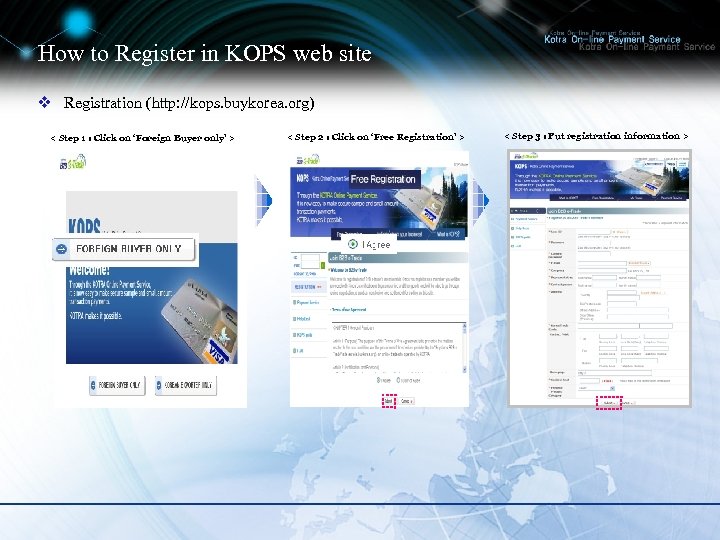
Task: Click the slide title 'How to Register in KOPS web site'
Action: (x=204, y=53)
